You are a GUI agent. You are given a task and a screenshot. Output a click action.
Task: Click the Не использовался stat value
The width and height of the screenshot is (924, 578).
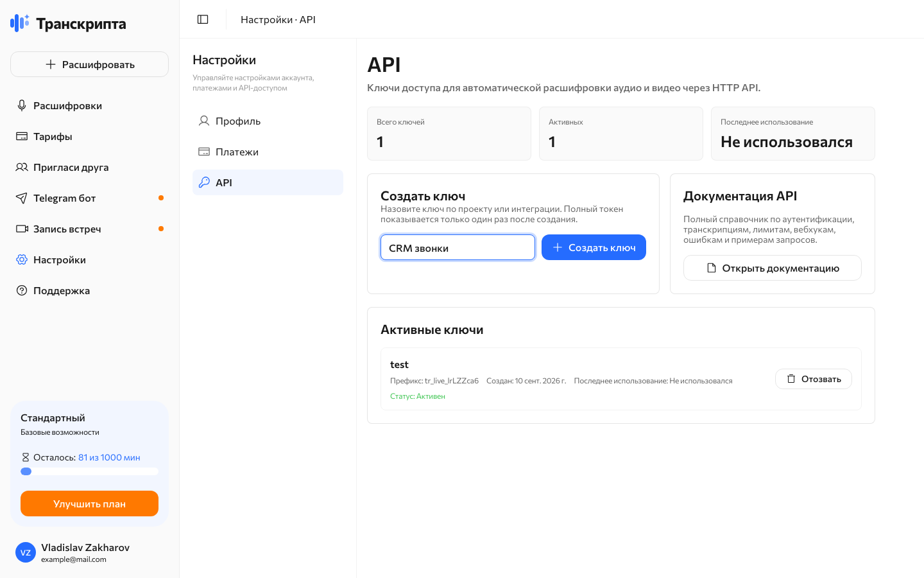pyautogui.click(x=787, y=142)
